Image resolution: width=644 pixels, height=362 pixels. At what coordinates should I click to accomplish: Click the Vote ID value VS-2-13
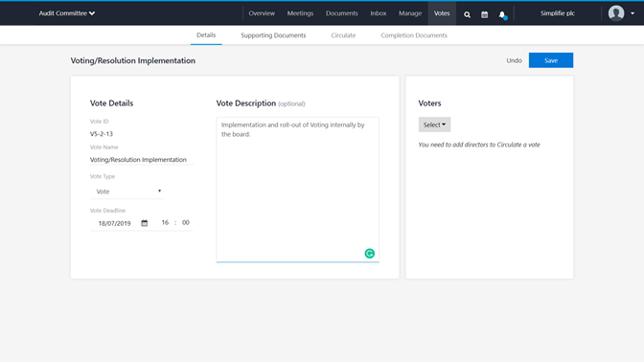[x=102, y=134]
